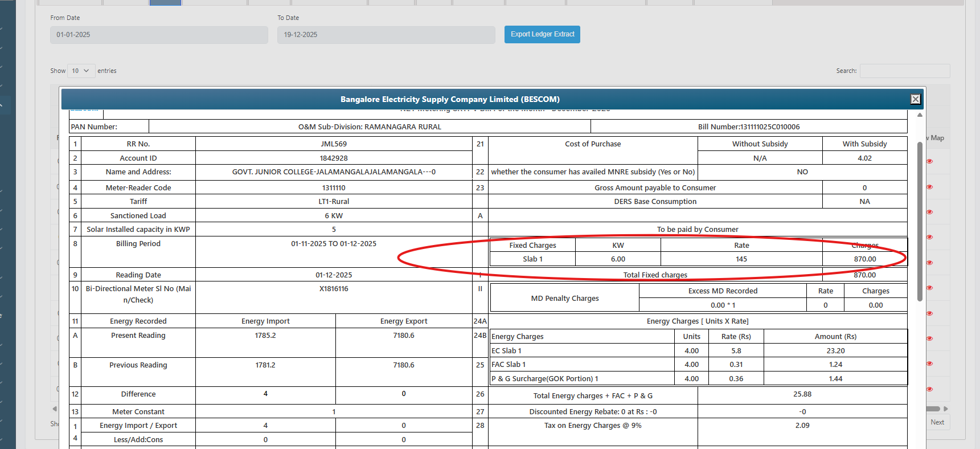This screenshot has width=980, height=449.
Task: Click the red eye icon in first table row
Action: [x=929, y=161]
